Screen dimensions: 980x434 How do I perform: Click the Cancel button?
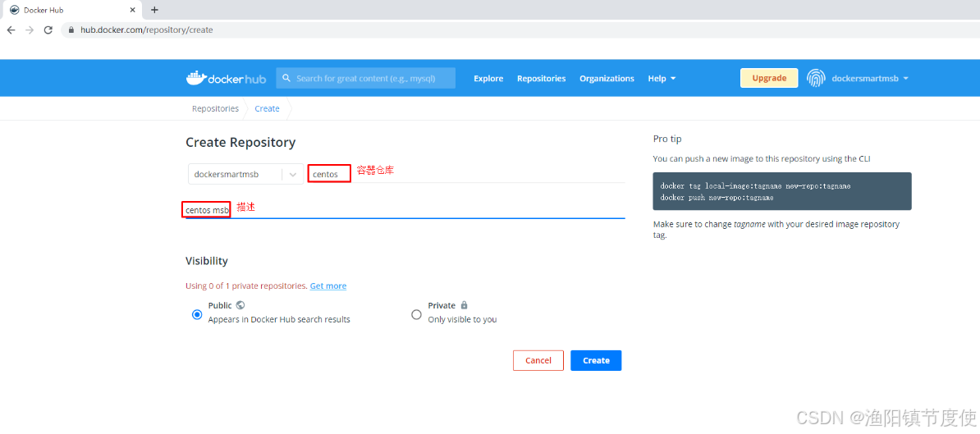538,360
